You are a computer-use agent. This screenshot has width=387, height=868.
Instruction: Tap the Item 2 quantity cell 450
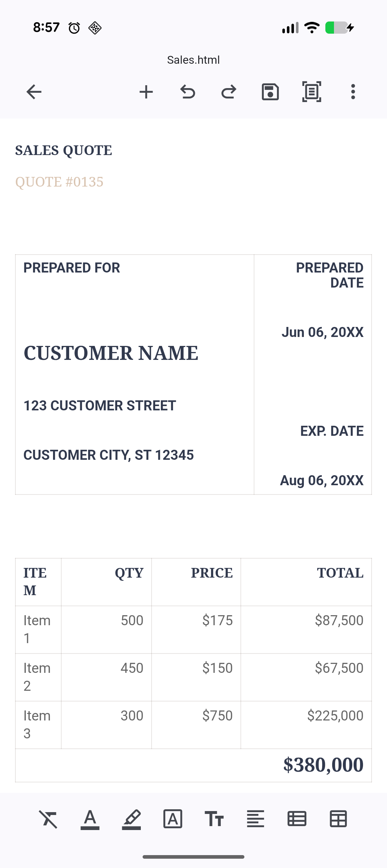click(132, 668)
